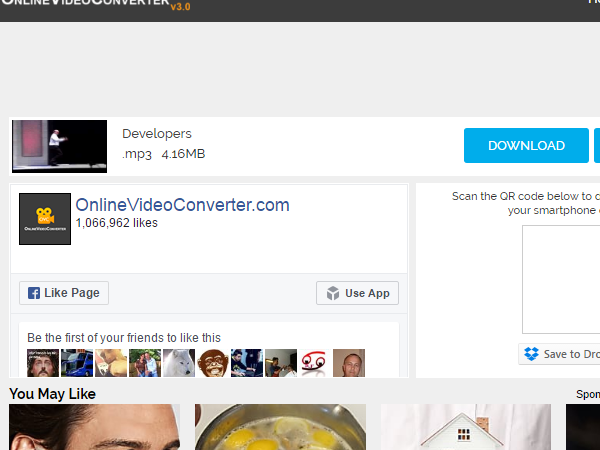
Task: Click the You May Like heading
Action: coord(52,394)
